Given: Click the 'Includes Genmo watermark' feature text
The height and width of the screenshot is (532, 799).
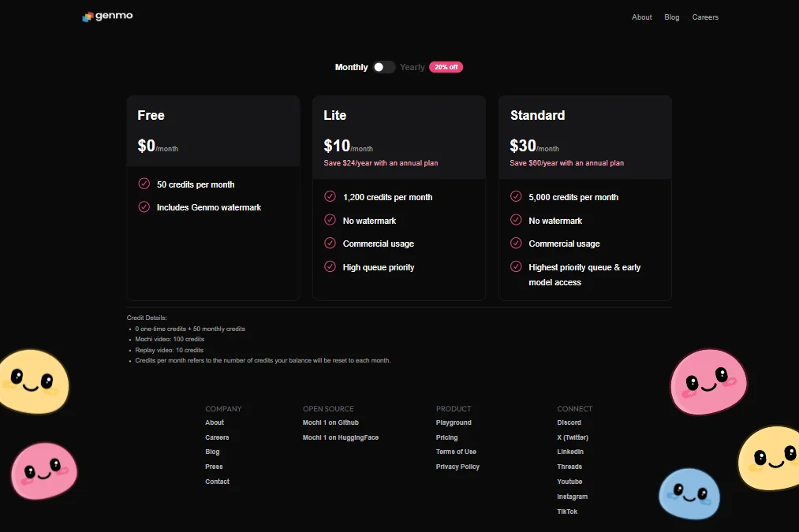Looking at the screenshot, I should (x=209, y=208).
